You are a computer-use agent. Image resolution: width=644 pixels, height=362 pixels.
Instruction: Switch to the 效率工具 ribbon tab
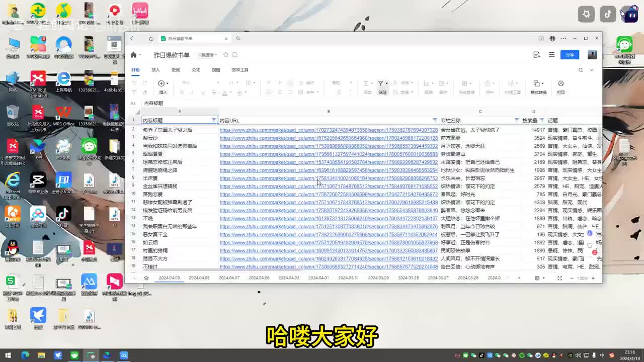(240, 70)
